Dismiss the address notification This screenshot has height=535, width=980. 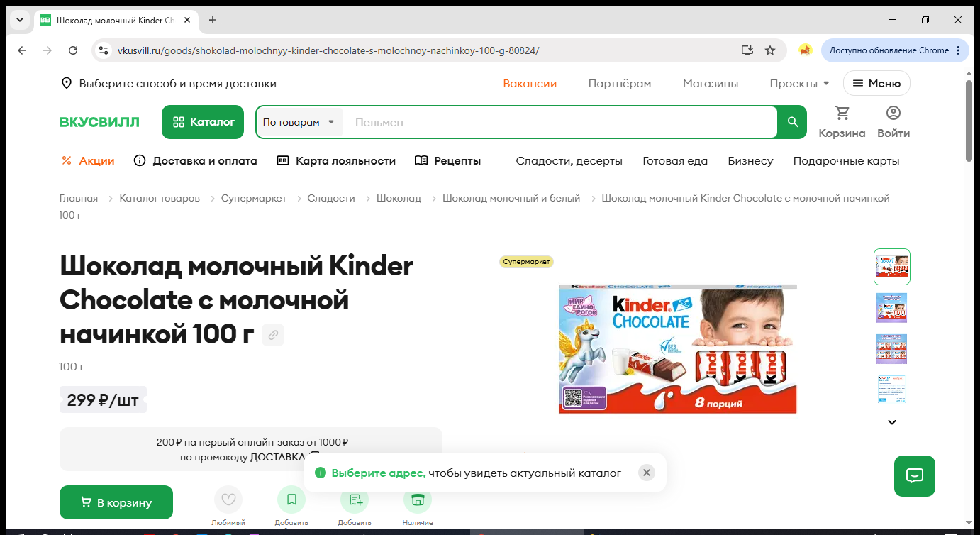click(646, 473)
